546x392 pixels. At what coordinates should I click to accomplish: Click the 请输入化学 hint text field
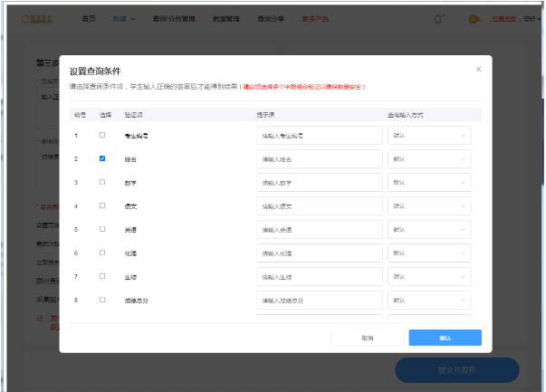pos(320,253)
